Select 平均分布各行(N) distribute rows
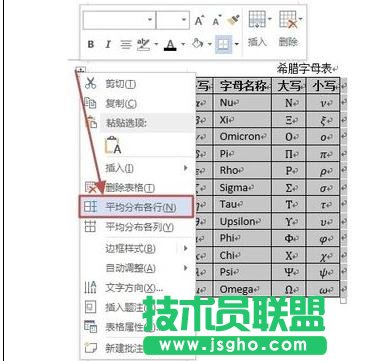Screen dimensions: 370x361 click(x=137, y=207)
